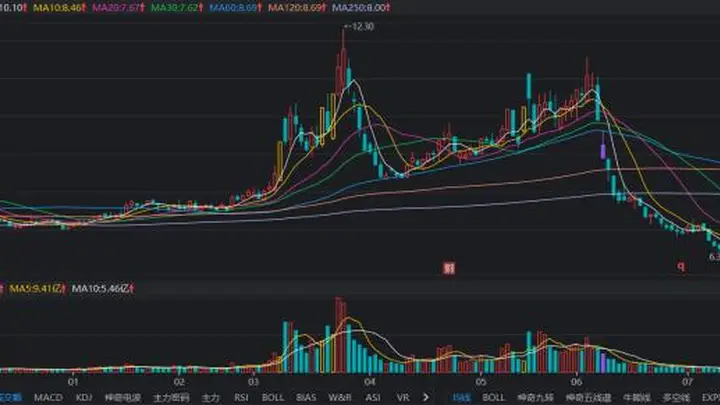This screenshot has height=405, width=720.
Task: Select the KDJ indicator tab
Action: (84, 397)
